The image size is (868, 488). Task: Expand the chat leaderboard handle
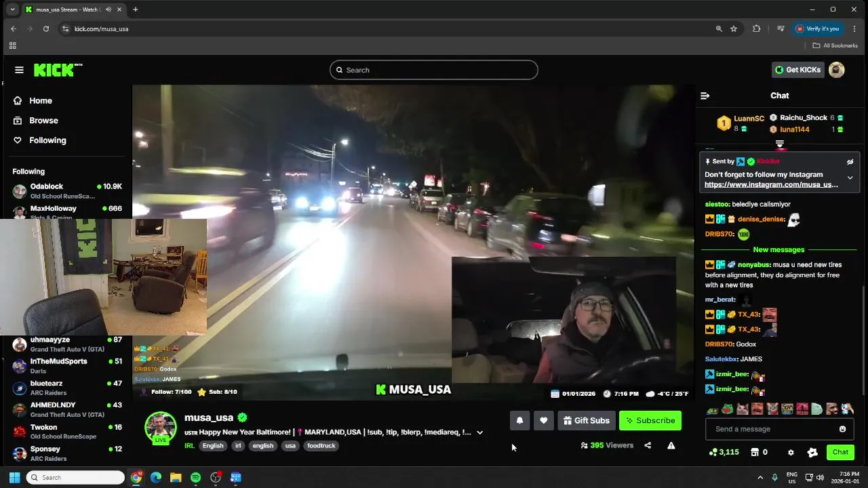point(780,144)
